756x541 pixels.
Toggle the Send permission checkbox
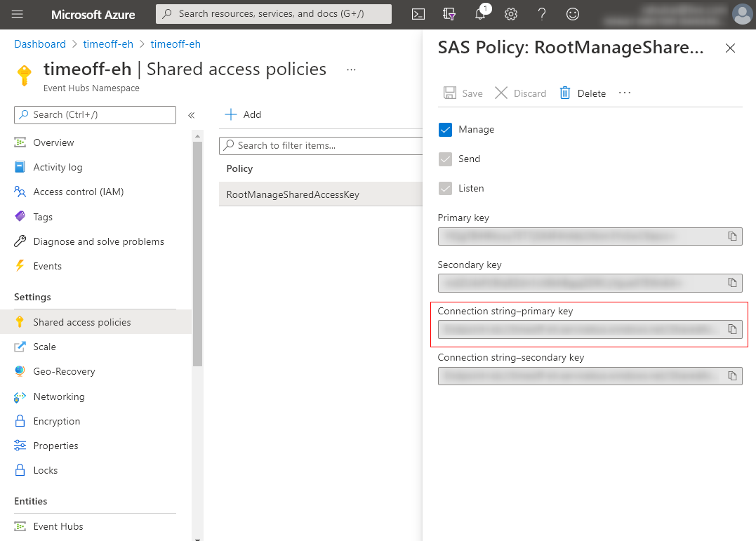click(445, 159)
